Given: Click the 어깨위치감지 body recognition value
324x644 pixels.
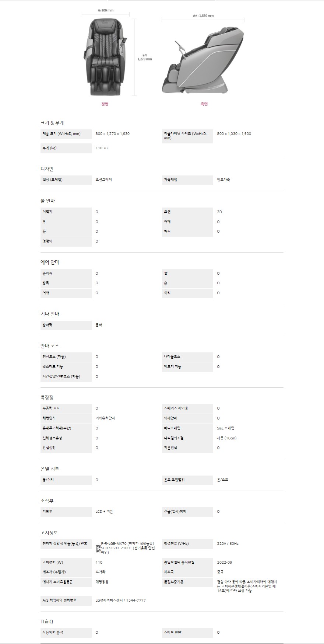Looking at the screenshot, I should 105,418.
